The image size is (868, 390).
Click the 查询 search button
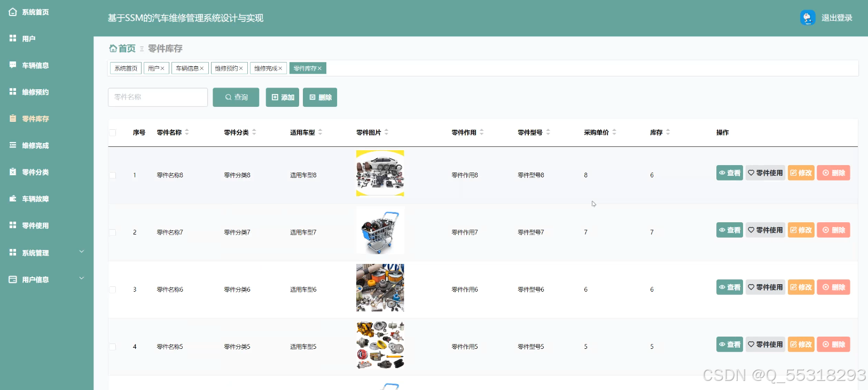point(236,97)
